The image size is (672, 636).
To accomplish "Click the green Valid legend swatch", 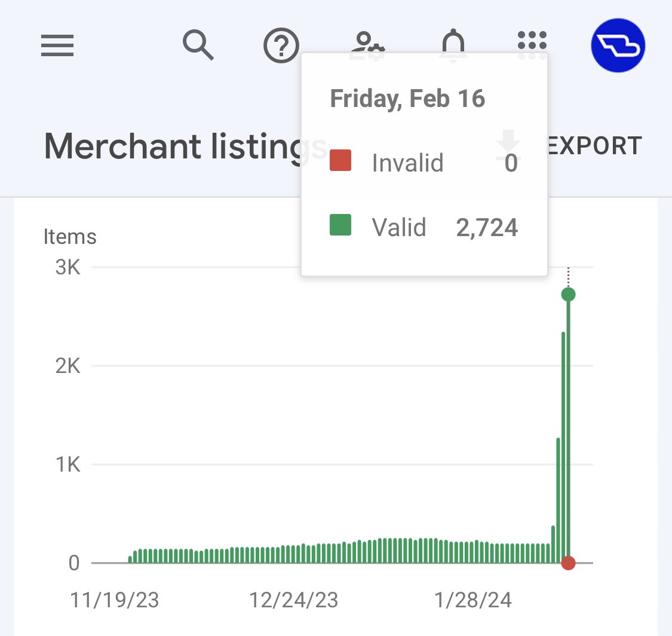I will 340,225.
